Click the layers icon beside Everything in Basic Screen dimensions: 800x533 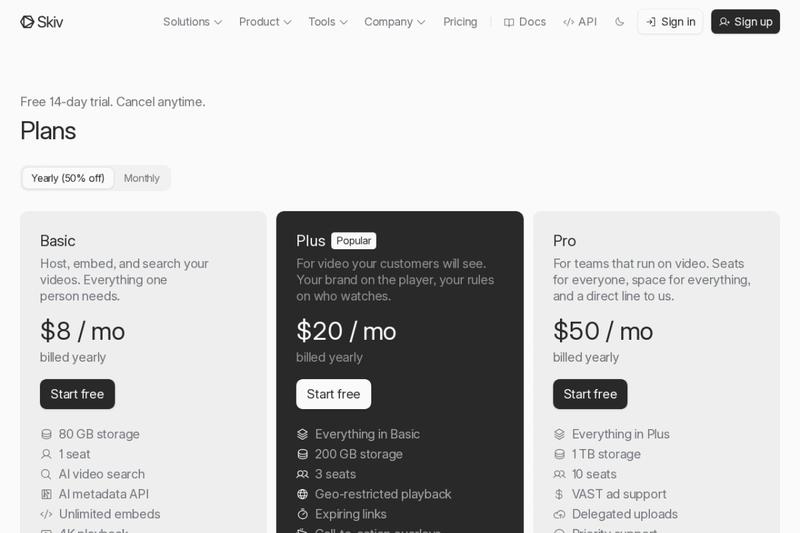click(303, 434)
